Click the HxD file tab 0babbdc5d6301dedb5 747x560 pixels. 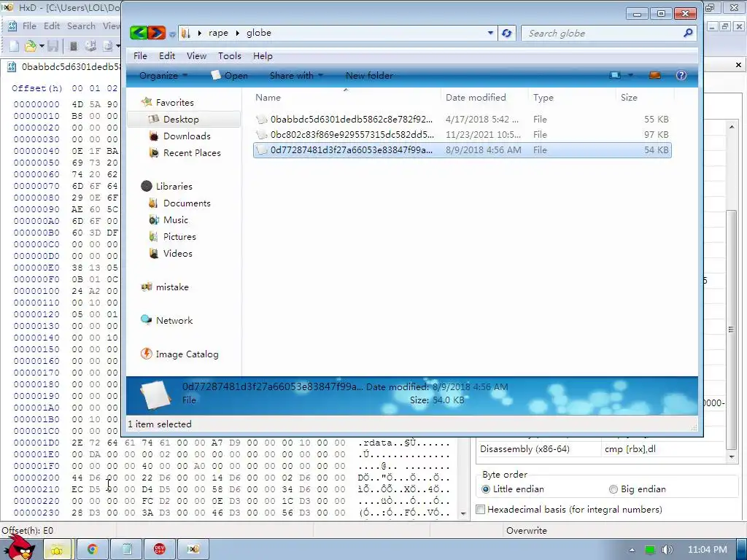click(64, 66)
